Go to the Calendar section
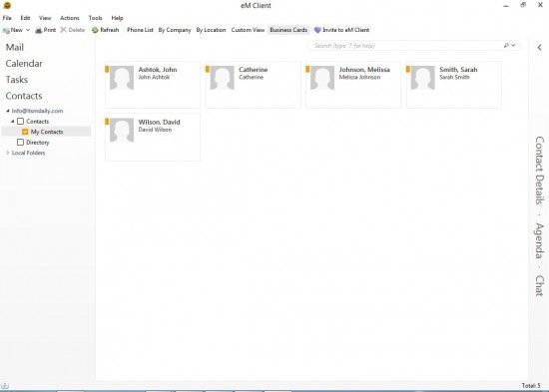Image resolution: width=549 pixels, height=392 pixels. point(24,64)
